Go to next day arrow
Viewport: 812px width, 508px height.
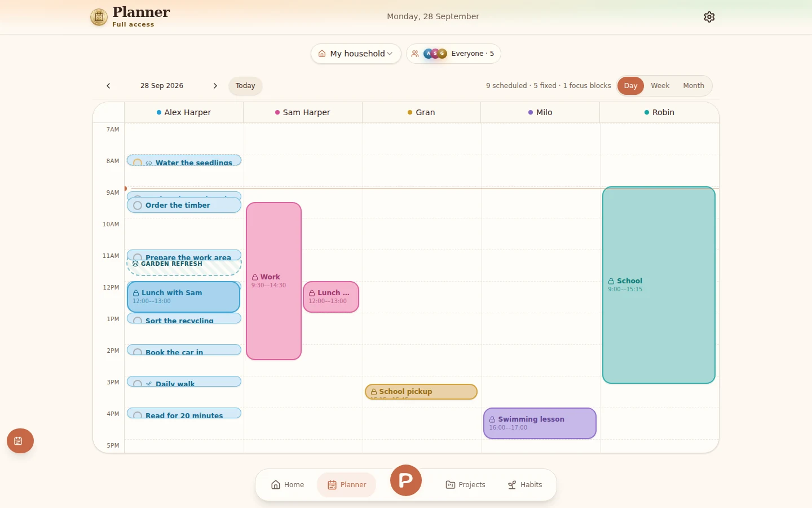click(215, 86)
